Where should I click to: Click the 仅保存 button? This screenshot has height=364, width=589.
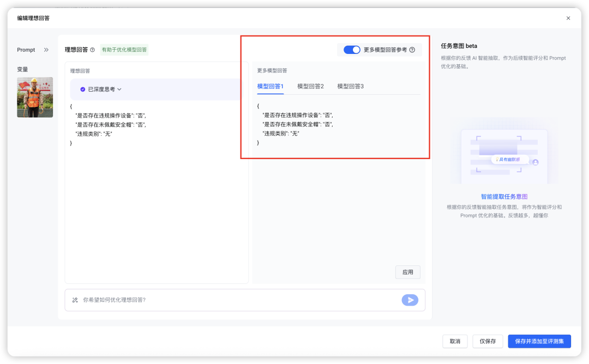coord(488,341)
